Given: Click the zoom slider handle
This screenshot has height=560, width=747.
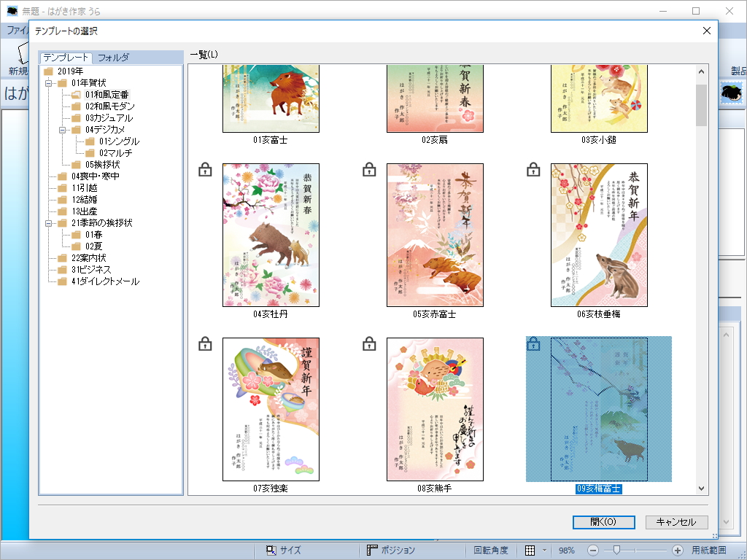Looking at the screenshot, I should [x=616, y=551].
